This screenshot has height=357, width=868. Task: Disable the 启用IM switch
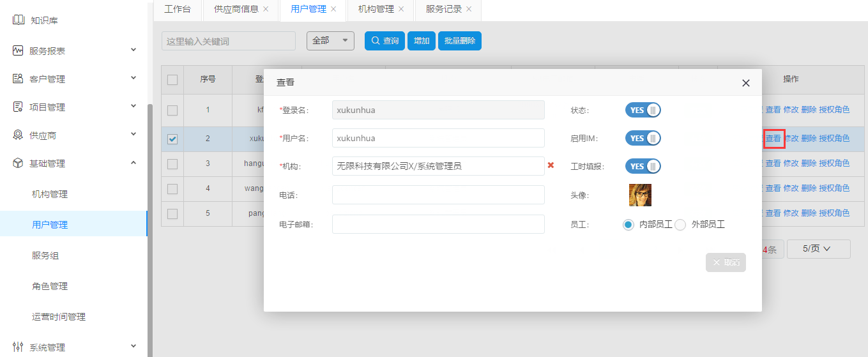click(x=643, y=138)
